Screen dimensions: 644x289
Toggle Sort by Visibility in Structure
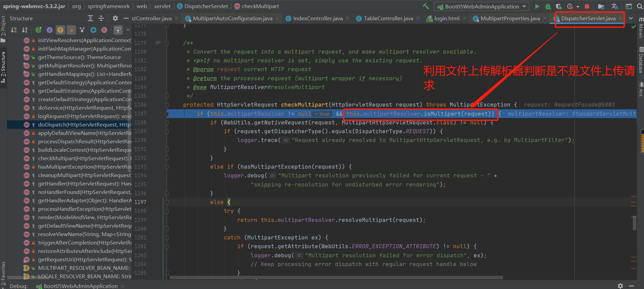pos(14,30)
